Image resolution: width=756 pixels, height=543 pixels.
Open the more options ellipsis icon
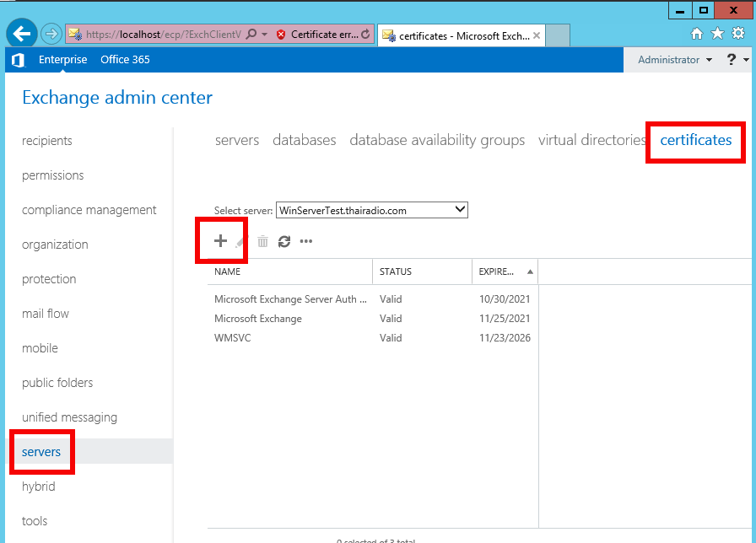click(x=306, y=242)
